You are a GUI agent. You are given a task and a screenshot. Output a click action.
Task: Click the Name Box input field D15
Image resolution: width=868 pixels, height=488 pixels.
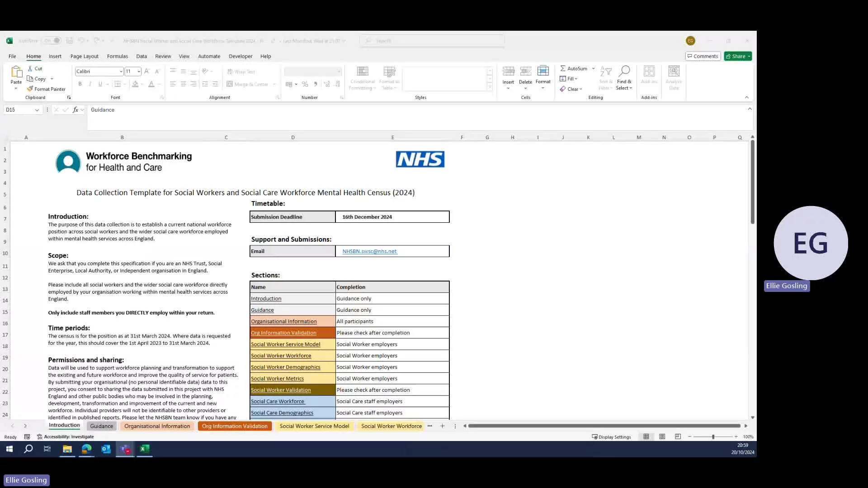click(x=22, y=110)
